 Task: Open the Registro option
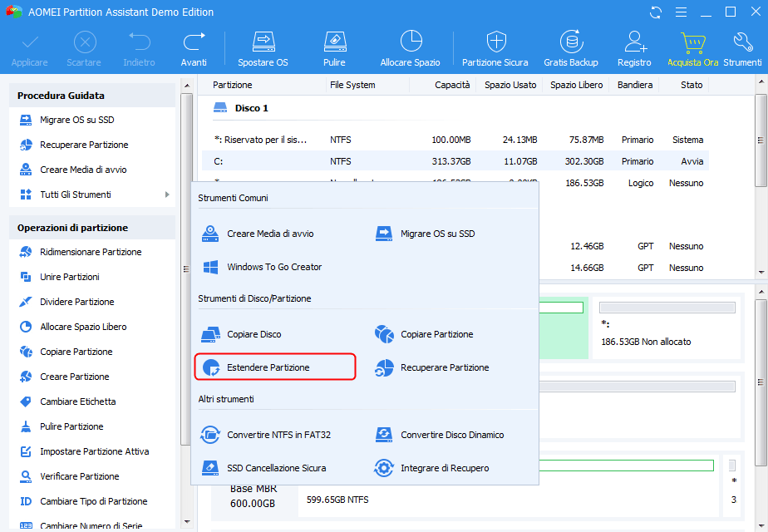point(634,49)
